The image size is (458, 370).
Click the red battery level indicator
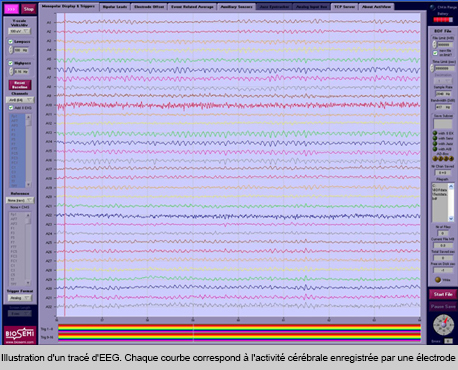[x=443, y=20]
